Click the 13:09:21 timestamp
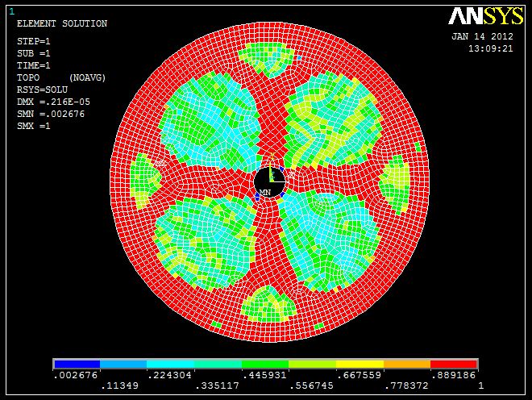 (490, 48)
